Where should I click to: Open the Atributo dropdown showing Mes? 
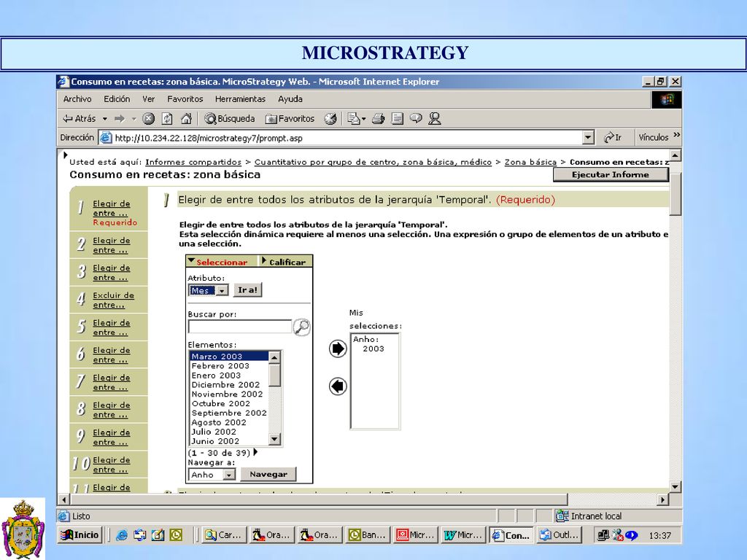pyautogui.click(x=222, y=290)
